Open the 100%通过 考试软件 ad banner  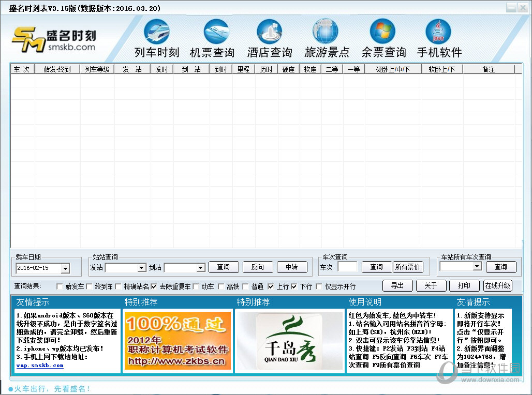[x=178, y=341]
